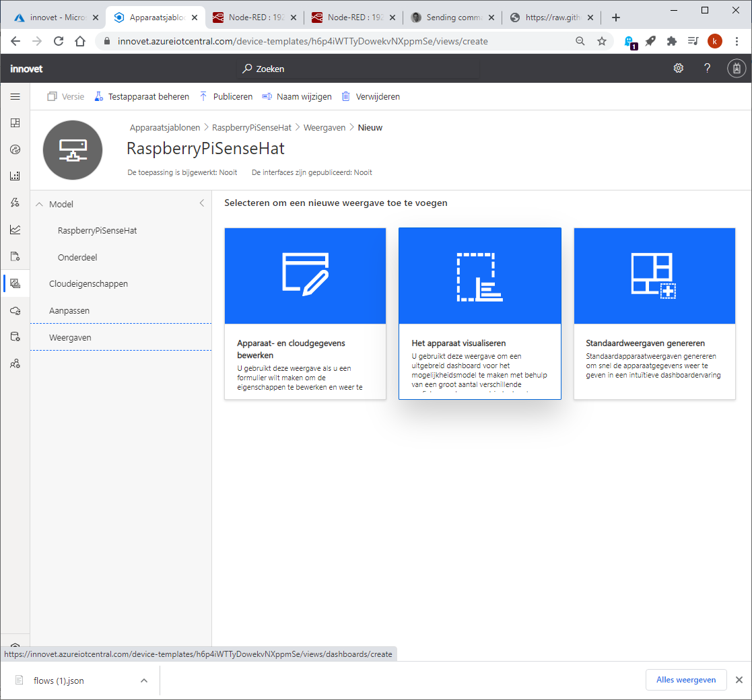Open settings gear in top bar

click(678, 68)
